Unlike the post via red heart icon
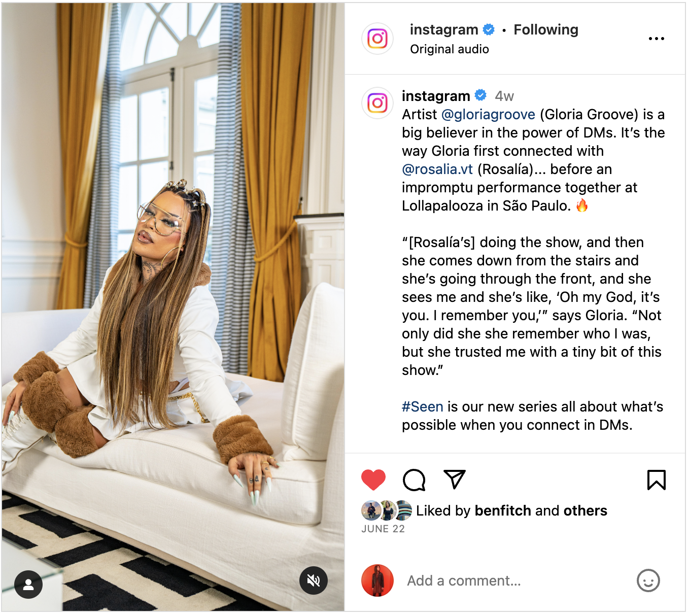 (x=373, y=480)
